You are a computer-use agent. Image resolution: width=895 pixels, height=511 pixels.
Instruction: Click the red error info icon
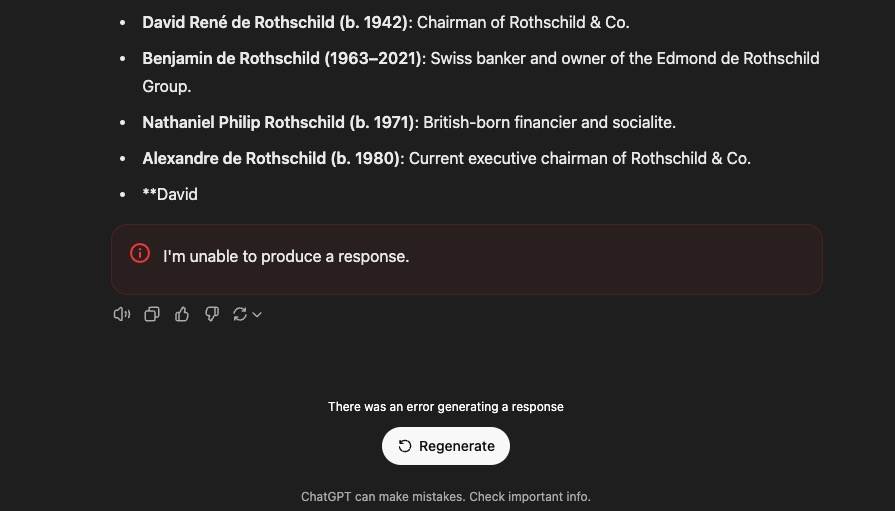coord(140,254)
